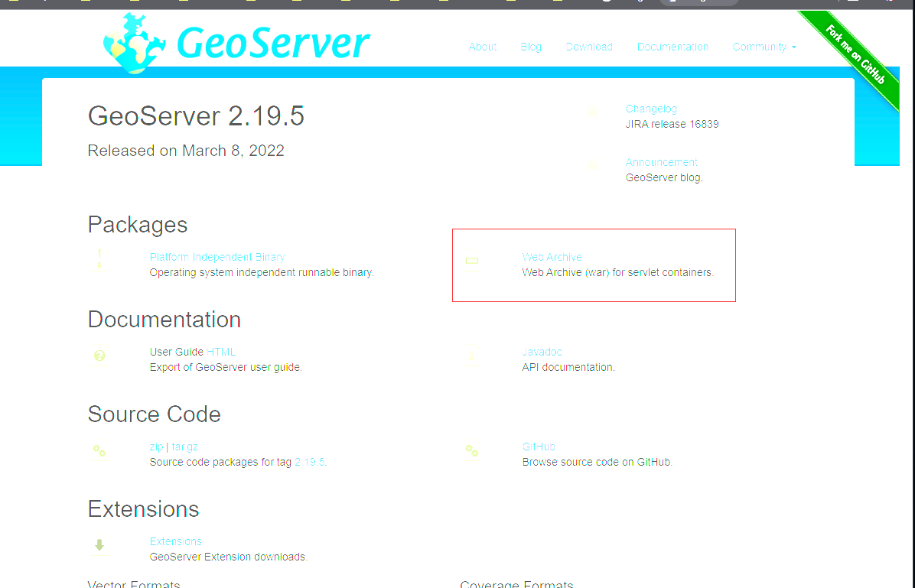Open the HTML user guide export
915x588 pixels.
click(223, 352)
